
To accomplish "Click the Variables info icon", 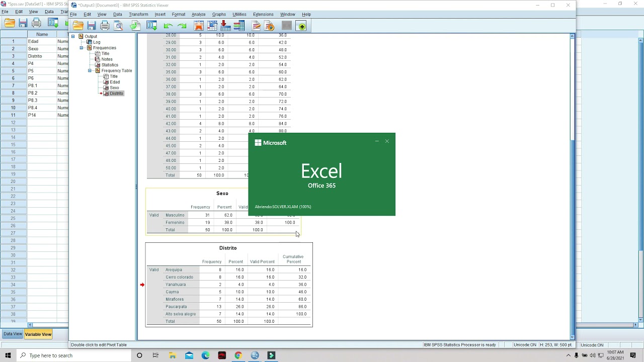I will pos(239,26).
